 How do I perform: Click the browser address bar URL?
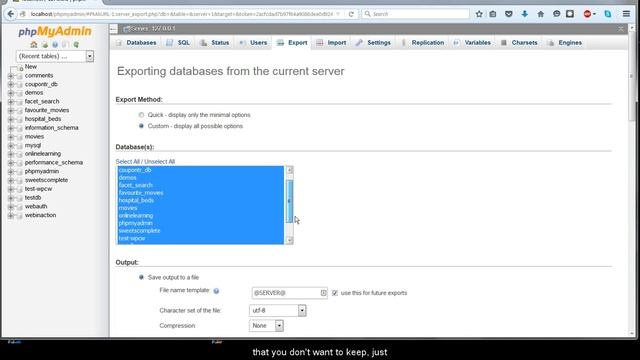click(x=182, y=14)
